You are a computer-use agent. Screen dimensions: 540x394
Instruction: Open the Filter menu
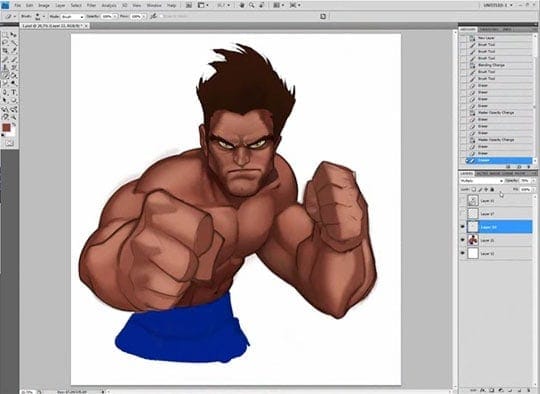tap(91, 5)
